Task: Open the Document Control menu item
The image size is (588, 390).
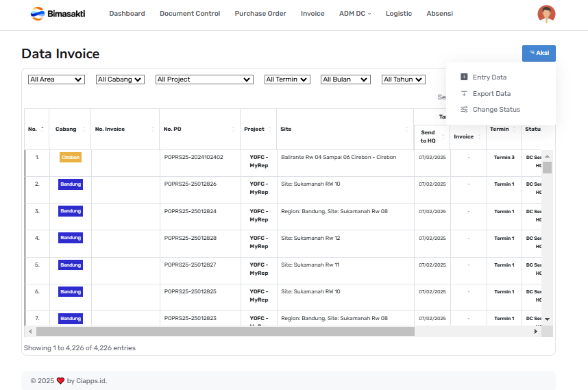Action: [190, 14]
